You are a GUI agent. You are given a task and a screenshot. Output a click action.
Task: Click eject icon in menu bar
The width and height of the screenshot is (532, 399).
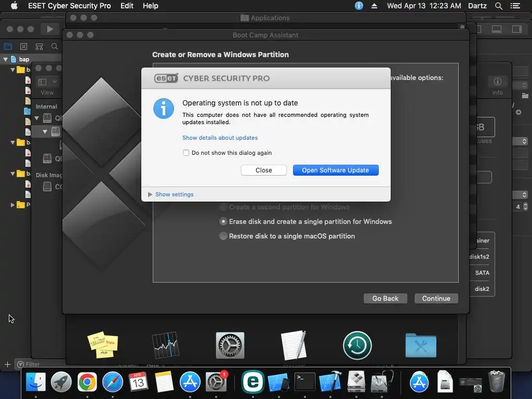pyautogui.click(x=374, y=6)
